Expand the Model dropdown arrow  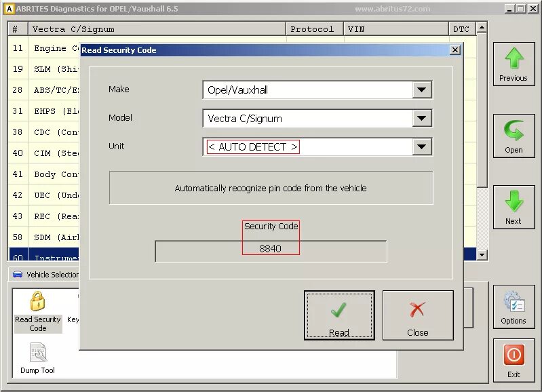coord(421,118)
